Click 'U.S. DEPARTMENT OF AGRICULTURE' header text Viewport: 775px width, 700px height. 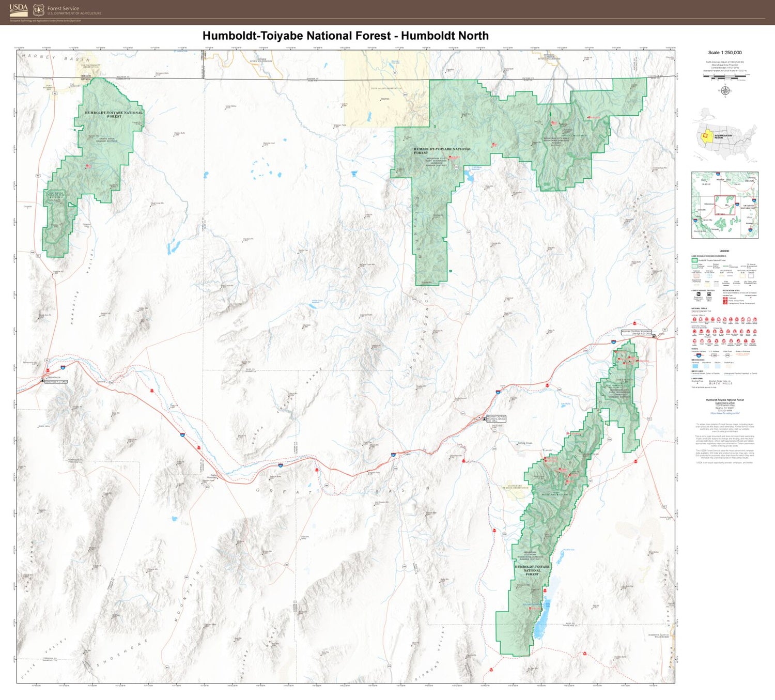point(74,13)
